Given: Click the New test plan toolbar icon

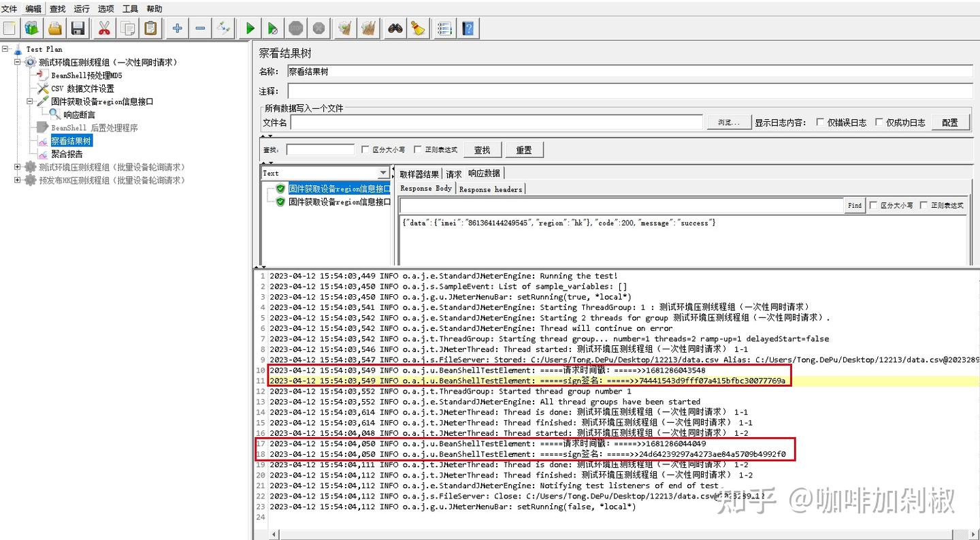Looking at the screenshot, I should (x=10, y=28).
